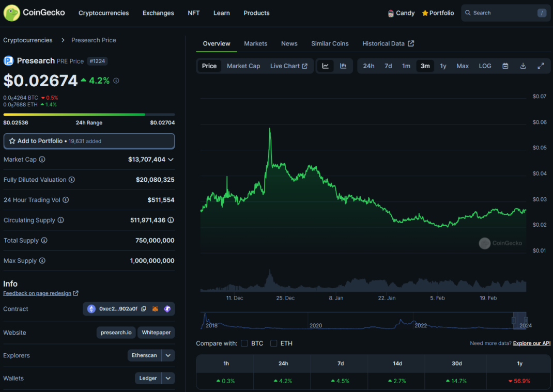Open the Explore our API link
The height and width of the screenshot is (392, 553).
coord(531,343)
